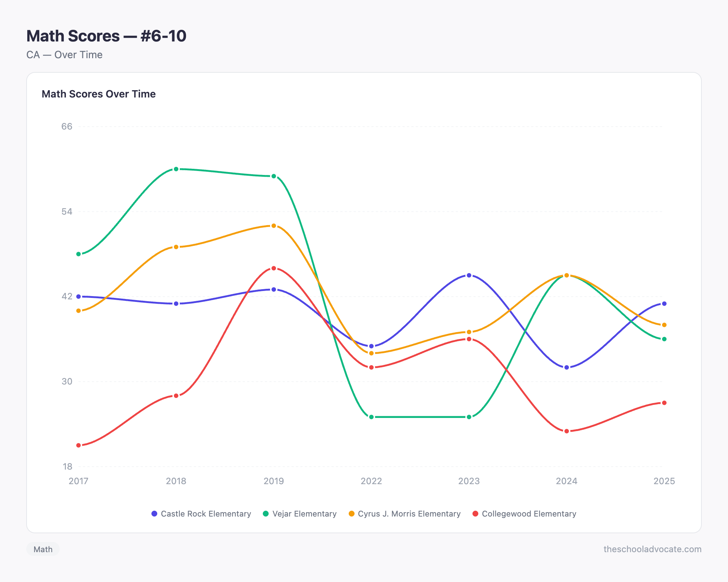The width and height of the screenshot is (728, 582).
Task: Click Cyrus J. Morris 2024 data point
Action: click(566, 275)
